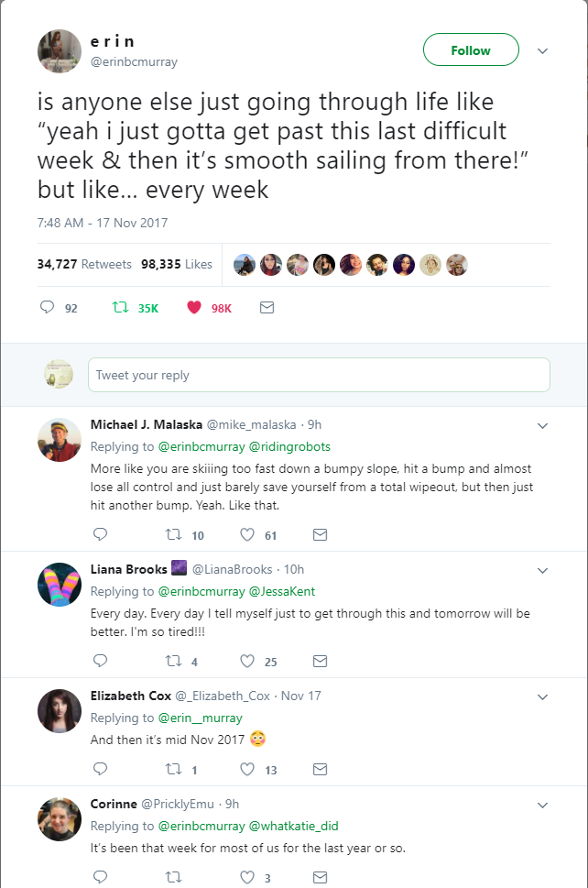The image size is (588, 888).
Task: Reply to erin's main tweet
Action: 48,308
